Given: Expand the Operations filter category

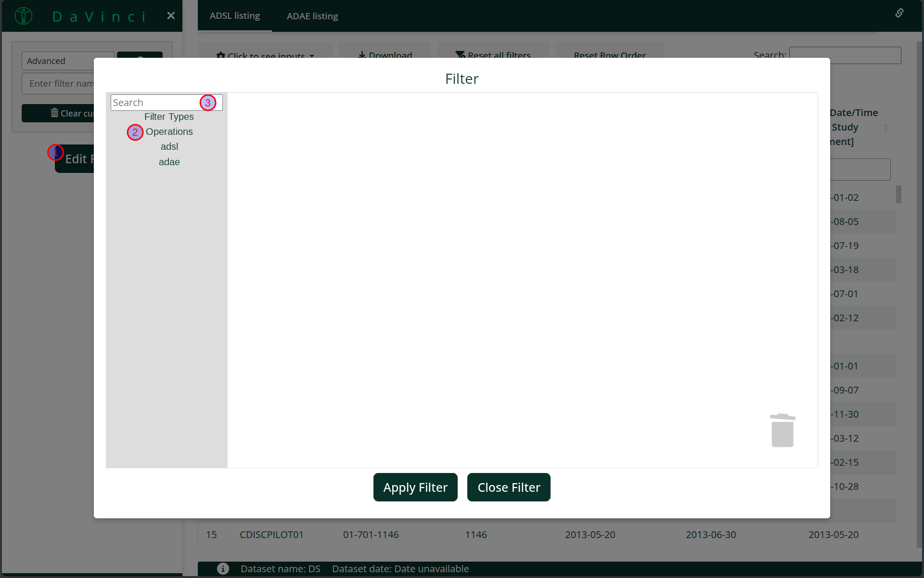Looking at the screenshot, I should point(169,132).
